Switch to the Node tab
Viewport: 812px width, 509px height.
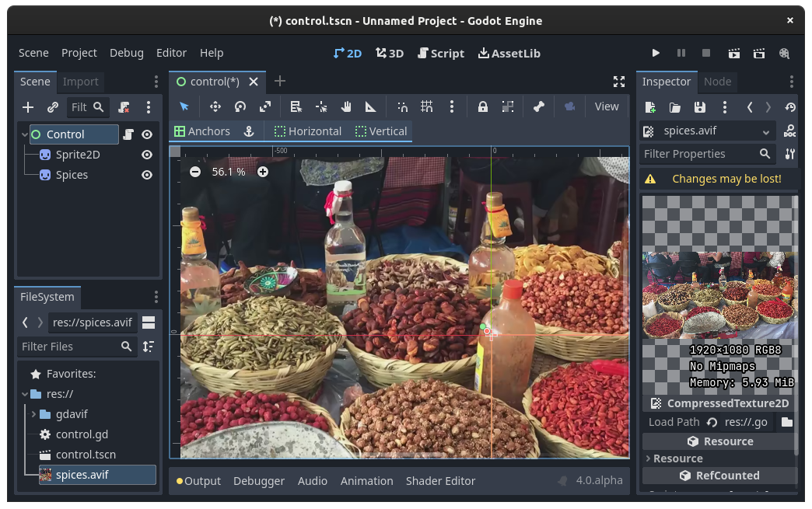[717, 82]
